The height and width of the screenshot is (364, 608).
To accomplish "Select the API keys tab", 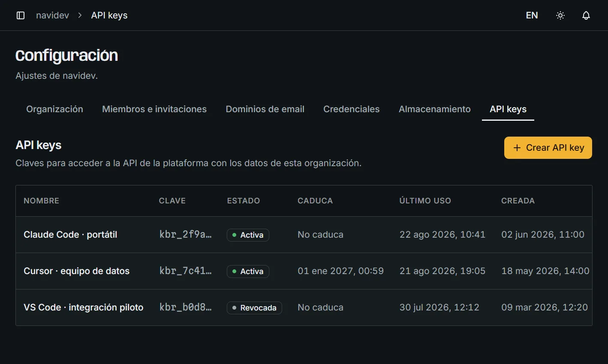I will pyautogui.click(x=508, y=109).
